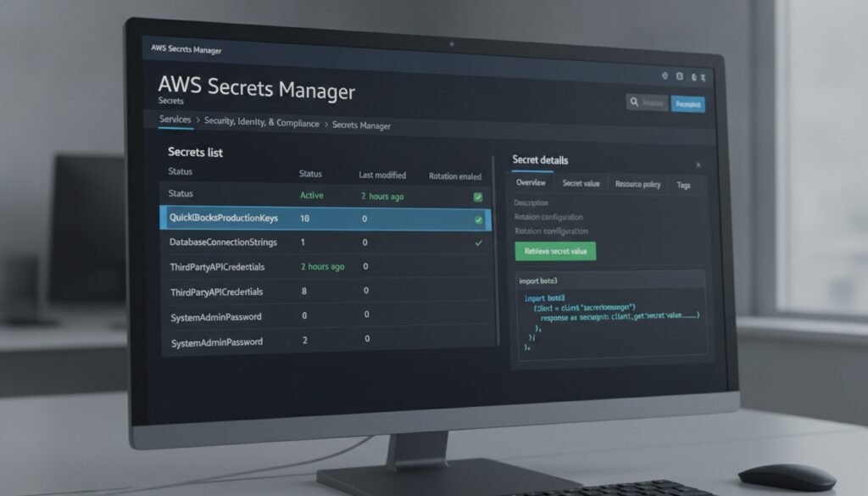Image resolution: width=868 pixels, height=496 pixels.
Task: Click the square window icon in the top toolbar
Action: tap(680, 76)
